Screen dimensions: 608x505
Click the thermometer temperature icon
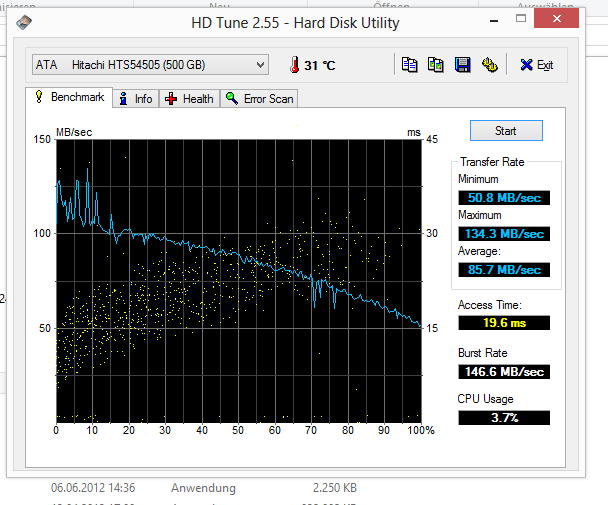point(295,65)
